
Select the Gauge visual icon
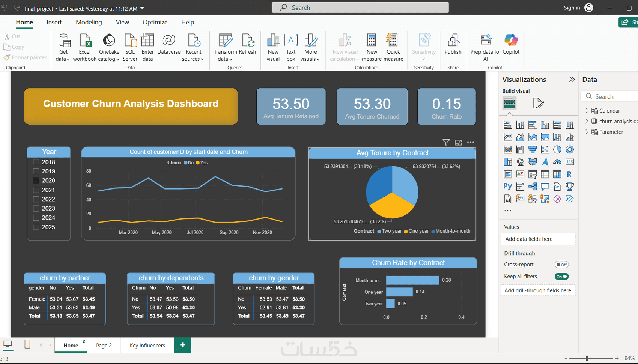[557, 162]
